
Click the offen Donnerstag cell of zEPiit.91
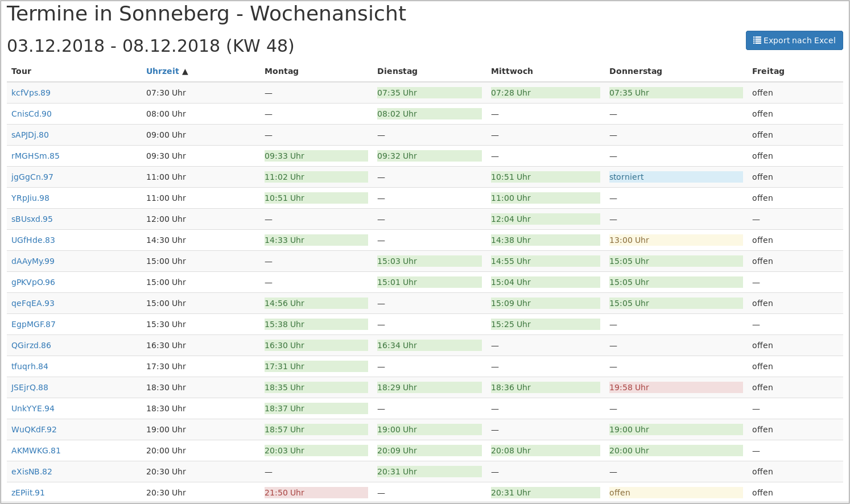pos(675,492)
